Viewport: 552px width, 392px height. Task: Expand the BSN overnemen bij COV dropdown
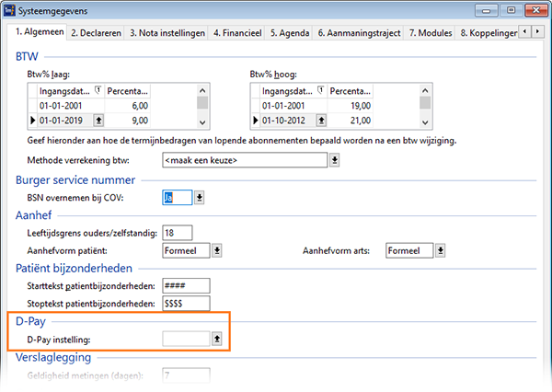click(x=200, y=197)
